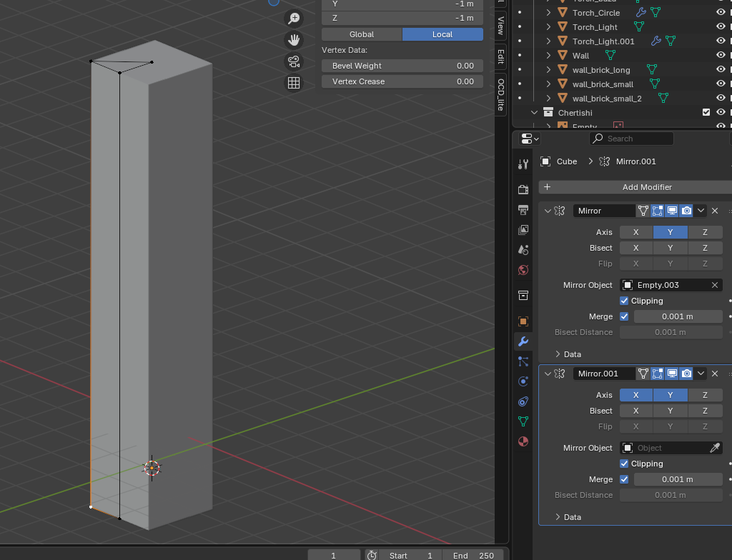The width and height of the screenshot is (732, 560).
Task: Open the OCD_lite sidebar tab
Action: [500, 94]
